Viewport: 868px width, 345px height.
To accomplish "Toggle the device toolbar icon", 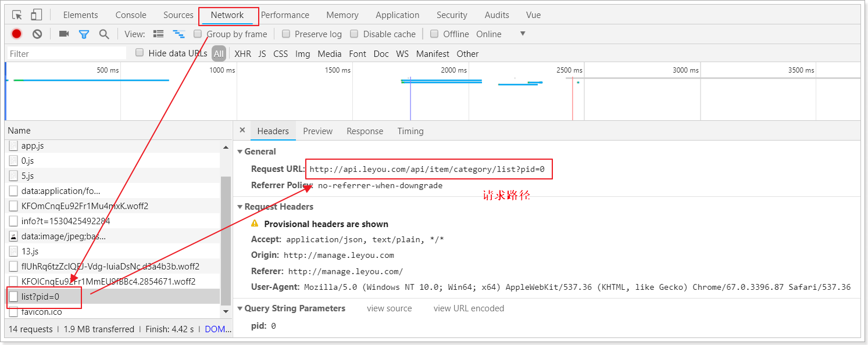I will (x=36, y=15).
